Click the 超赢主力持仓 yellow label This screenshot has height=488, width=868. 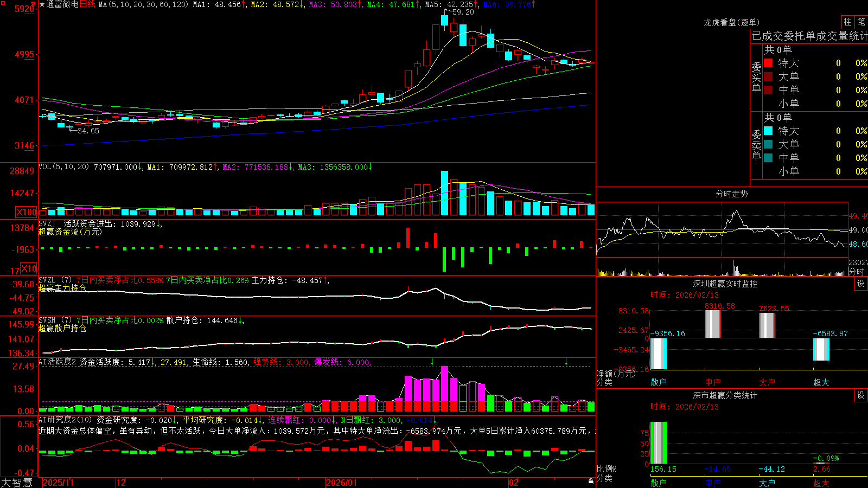[x=62, y=288]
